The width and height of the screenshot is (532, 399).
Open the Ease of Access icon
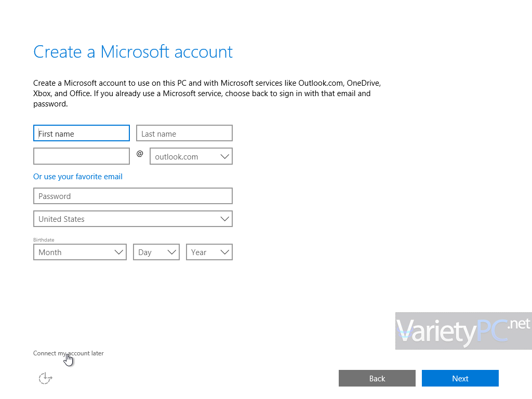46,378
